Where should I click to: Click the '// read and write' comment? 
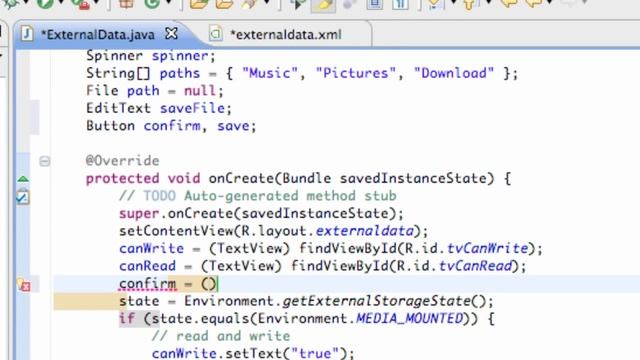point(221,336)
